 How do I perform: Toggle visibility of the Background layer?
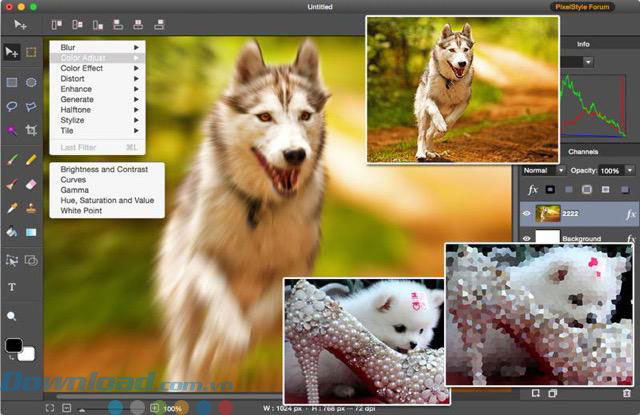[x=526, y=239]
